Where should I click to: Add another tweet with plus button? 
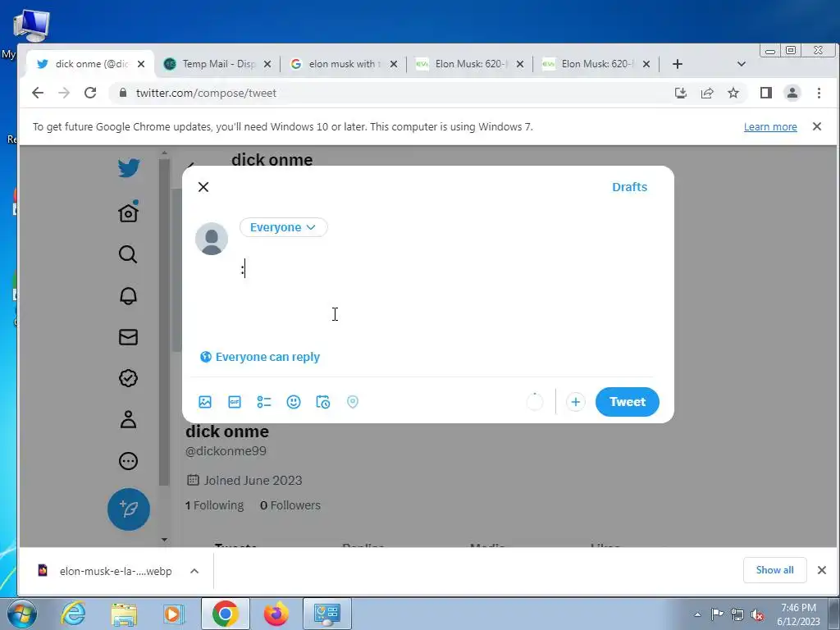(x=575, y=402)
